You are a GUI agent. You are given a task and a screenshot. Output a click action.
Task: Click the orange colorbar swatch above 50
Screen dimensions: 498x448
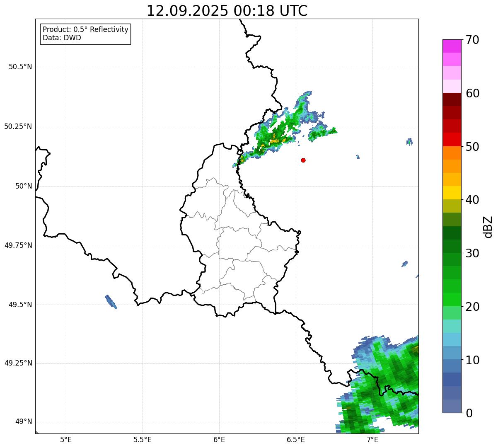[452, 153]
